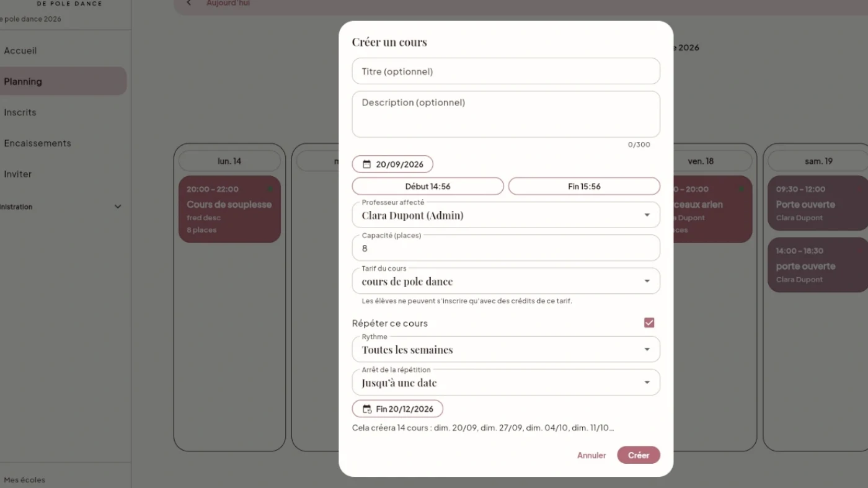The image size is (868, 488).
Task: Open the Tarif du cours dropdown
Action: click(x=506, y=281)
